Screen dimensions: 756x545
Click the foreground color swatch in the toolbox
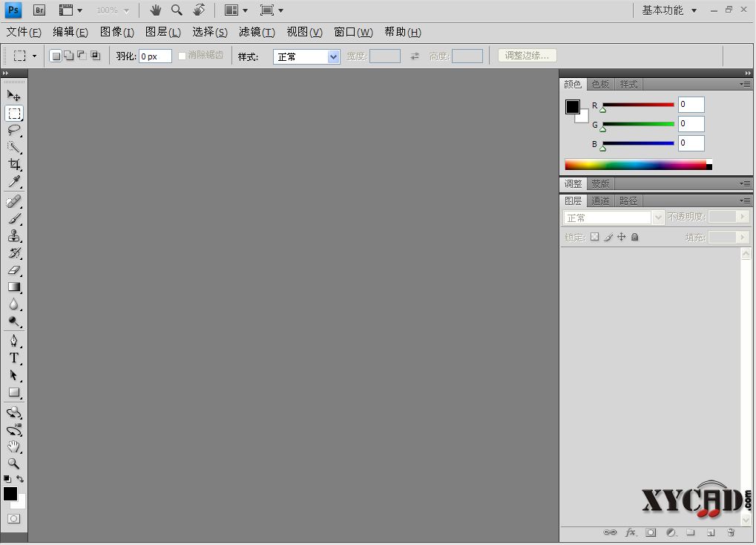tap(10, 494)
